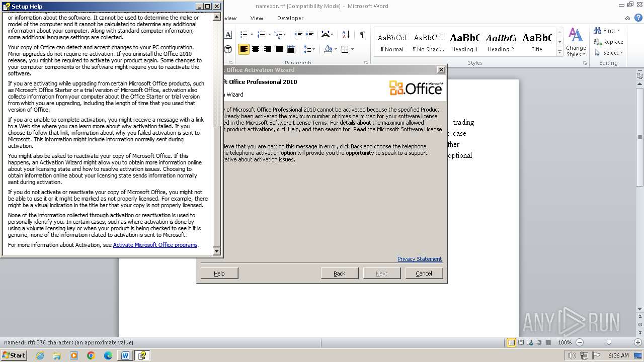Apply the Borders button
The width and height of the screenshot is (644, 362).
click(x=345, y=49)
